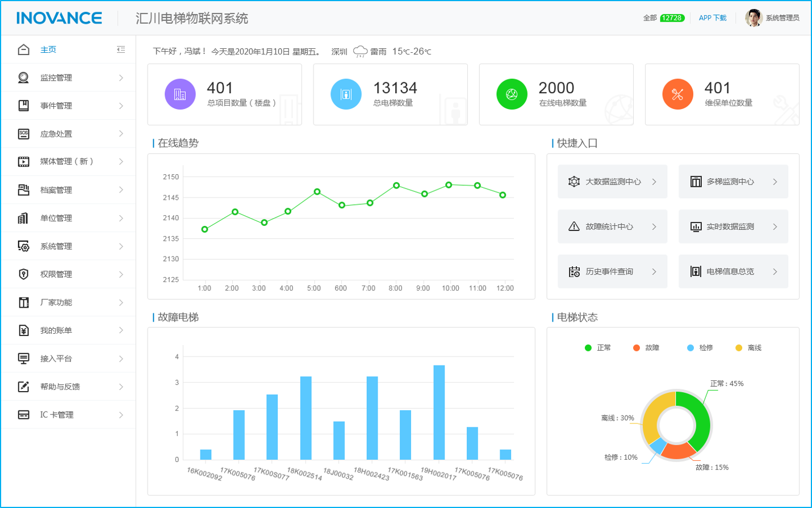812x508 pixels.
Task: Expand the 监控管理 sidebar chevron
Action: [x=121, y=78]
